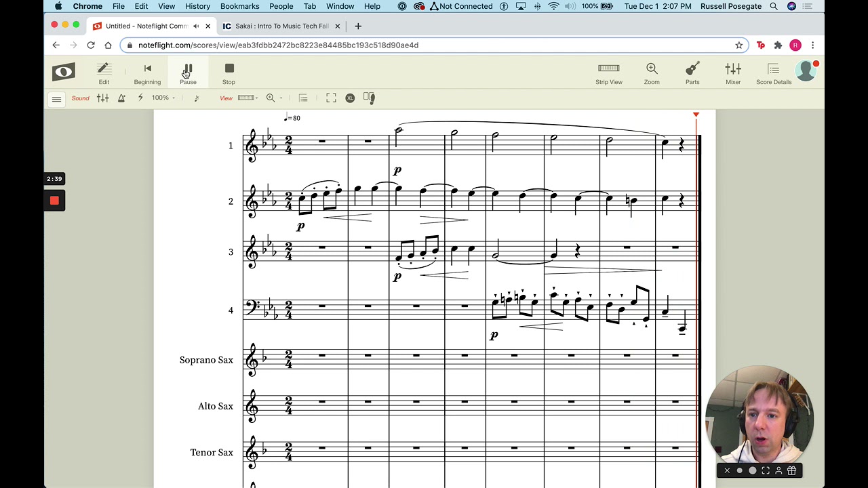Click the note playback icon
Image resolution: width=868 pixels, height=488 pixels.
(197, 98)
